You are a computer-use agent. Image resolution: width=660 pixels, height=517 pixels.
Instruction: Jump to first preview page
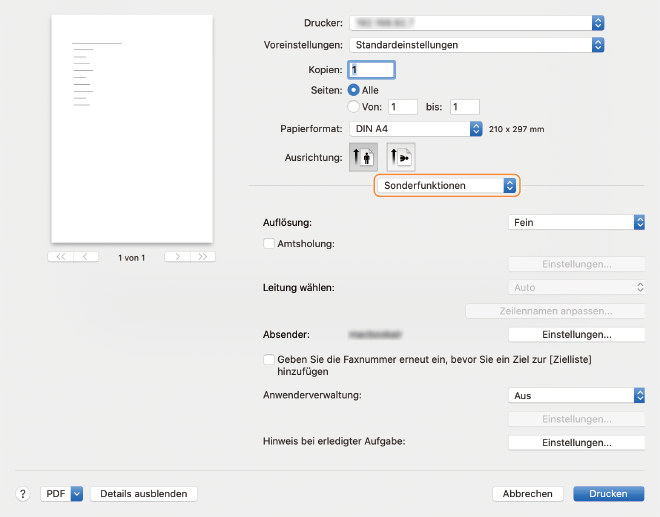pyautogui.click(x=60, y=257)
